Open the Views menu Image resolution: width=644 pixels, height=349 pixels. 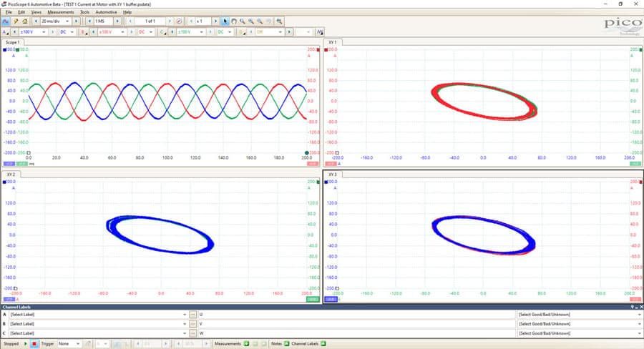pos(36,12)
